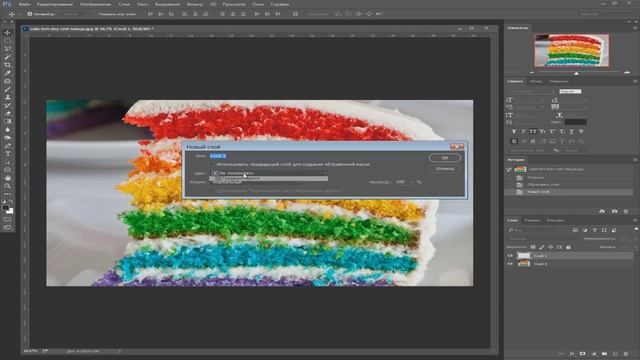Switch to the Абзац tab

tap(536, 81)
